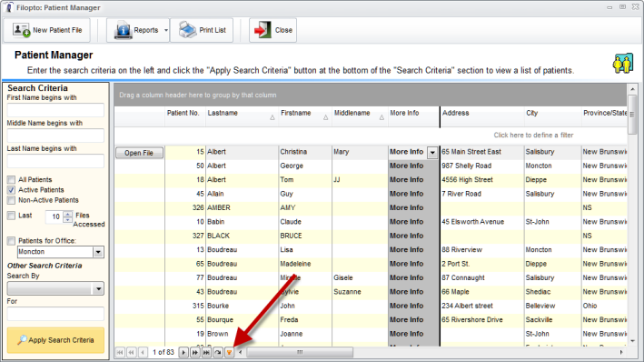This screenshot has height=362, width=644.
Task: Open the Search By dropdown
Action: [98, 288]
